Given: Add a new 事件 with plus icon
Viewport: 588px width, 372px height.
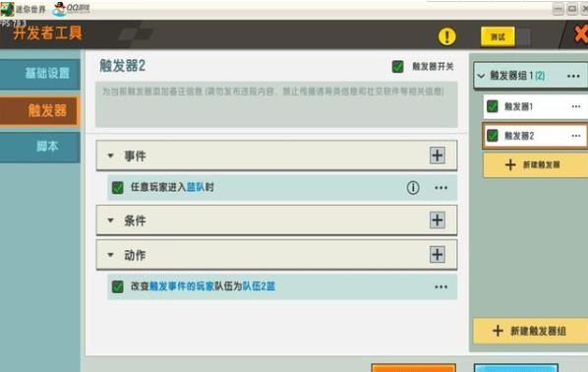Looking at the screenshot, I should 438,155.
